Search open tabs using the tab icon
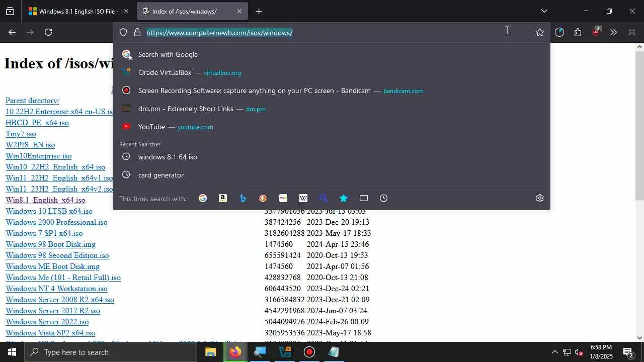Viewport: 644px width, 362px height. [x=364, y=198]
